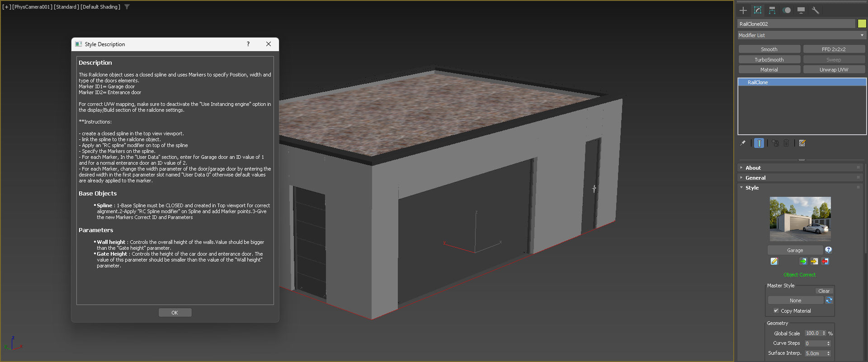868x362 pixels.
Task: Adjust the Curve Steps spinner arrows
Action: pos(829,343)
